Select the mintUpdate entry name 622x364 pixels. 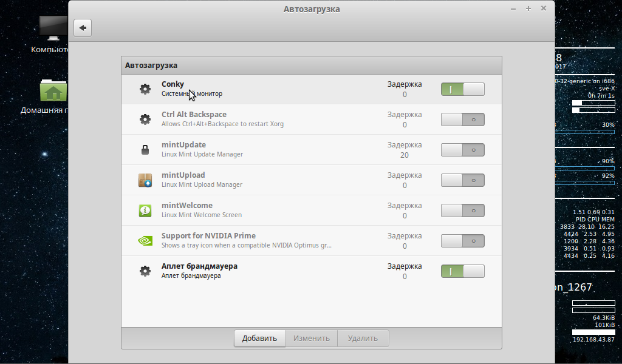[x=183, y=144]
